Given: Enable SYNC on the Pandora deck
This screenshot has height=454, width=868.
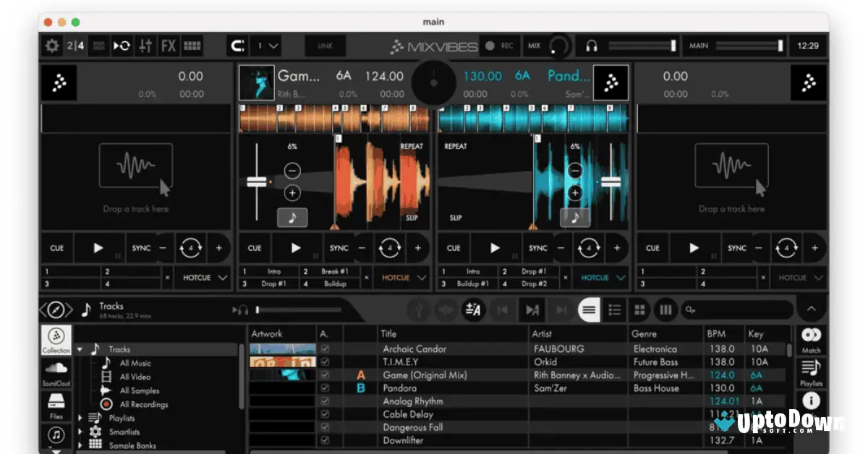Looking at the screenshot, I should [x=538, y=247].
